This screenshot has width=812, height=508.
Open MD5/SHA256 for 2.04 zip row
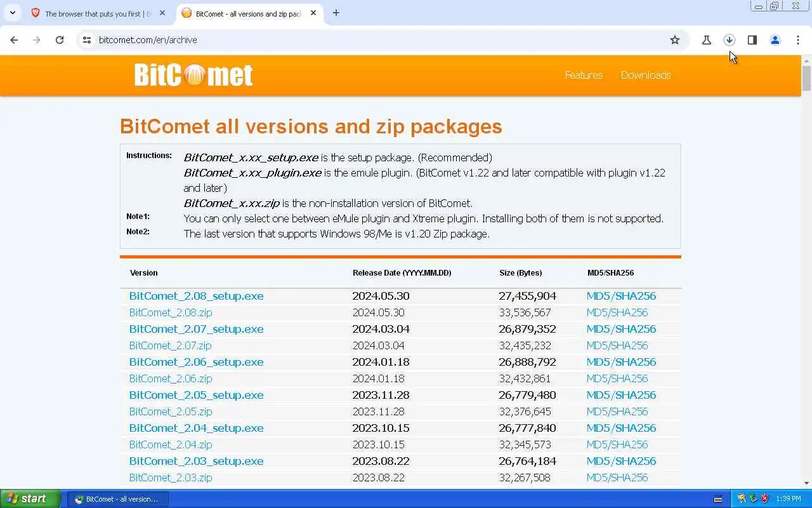[617, 444]
